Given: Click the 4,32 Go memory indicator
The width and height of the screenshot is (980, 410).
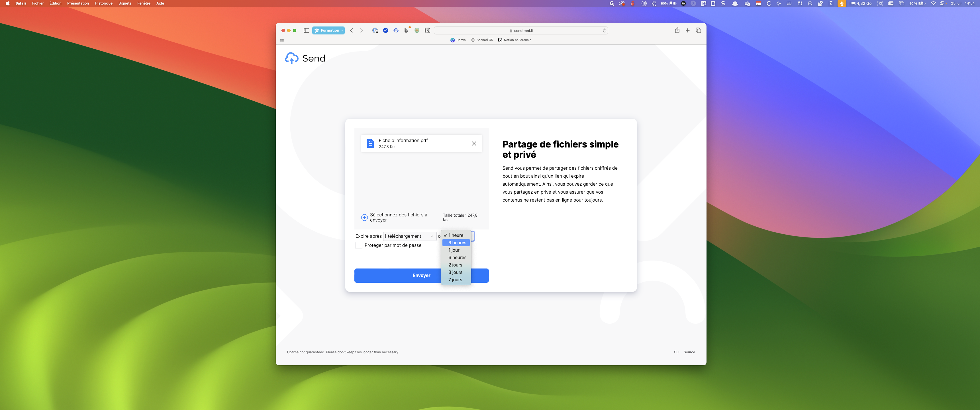Looking at the screenshot, I should click(861, 3).
